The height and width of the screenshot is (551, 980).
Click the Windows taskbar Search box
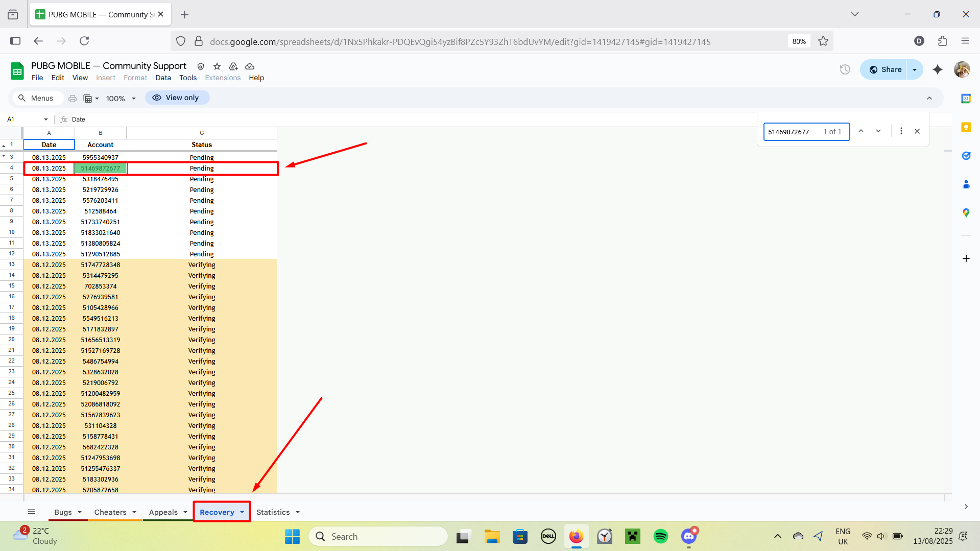378,536
